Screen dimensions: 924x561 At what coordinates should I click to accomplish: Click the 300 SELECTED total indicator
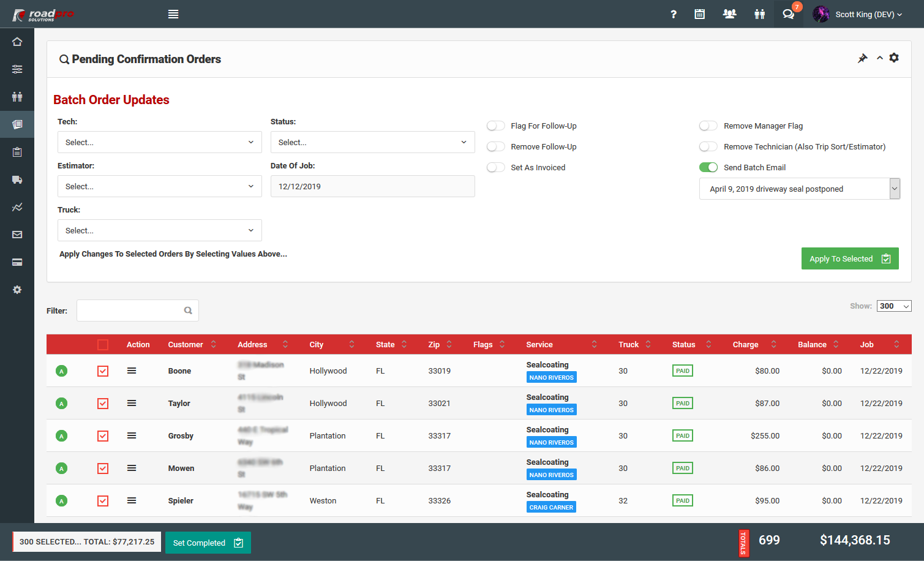coord(87,542)
